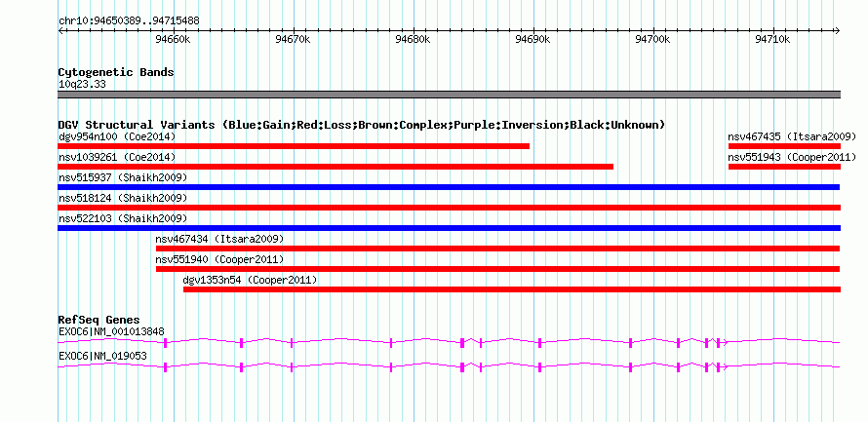Click the 94700k ruler tick label
The width and height of the screenshot is (868, 422).
pos(652,39)
